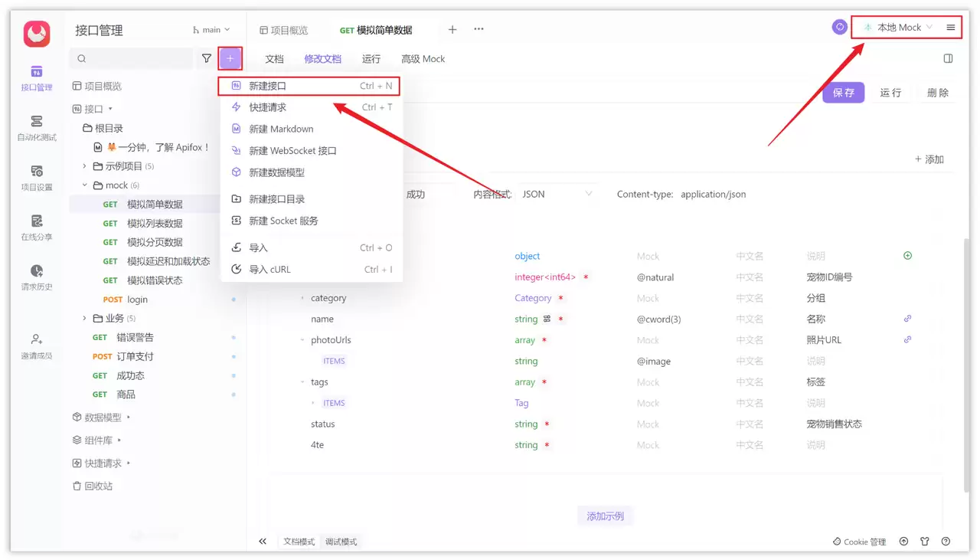Switch to the 运行 tab

click(371, 59)
